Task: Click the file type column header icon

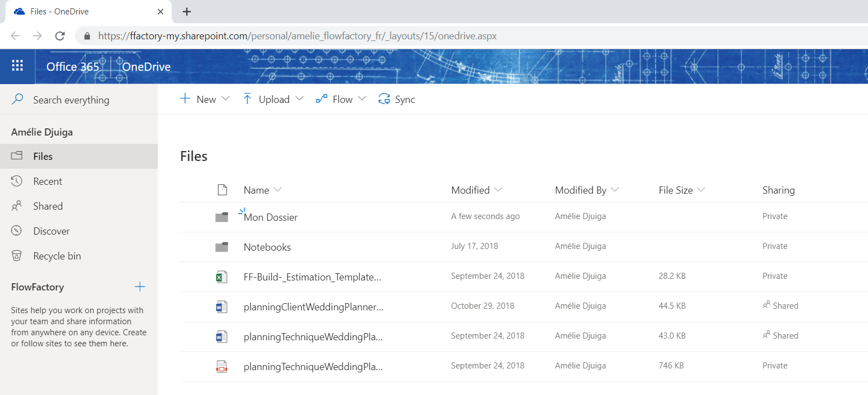Action: (x=222, y=190)
